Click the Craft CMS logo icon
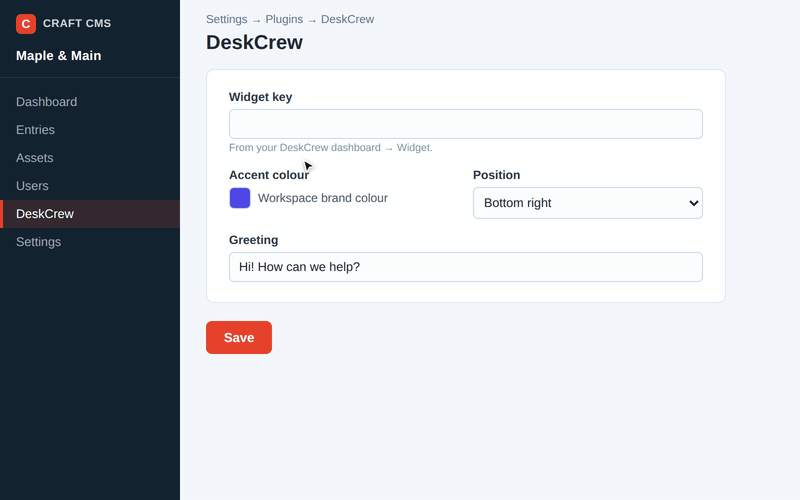Viewport: 800px width, 500px height. 26,23
